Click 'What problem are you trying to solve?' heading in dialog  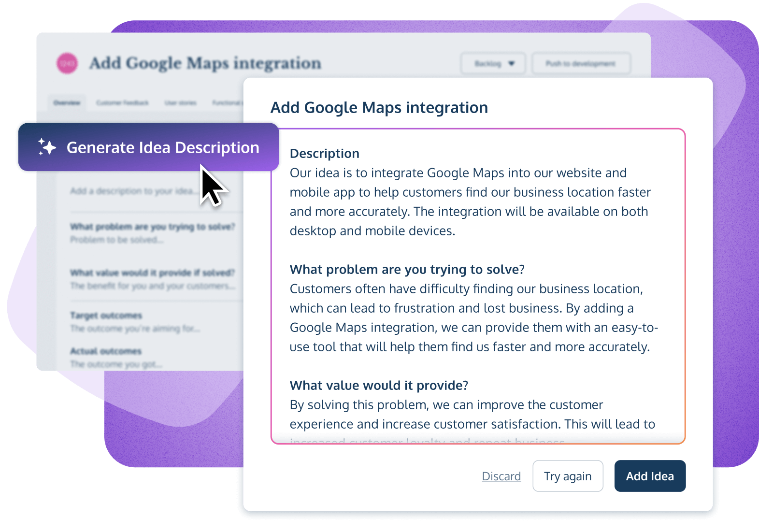(x=407, y=270)
